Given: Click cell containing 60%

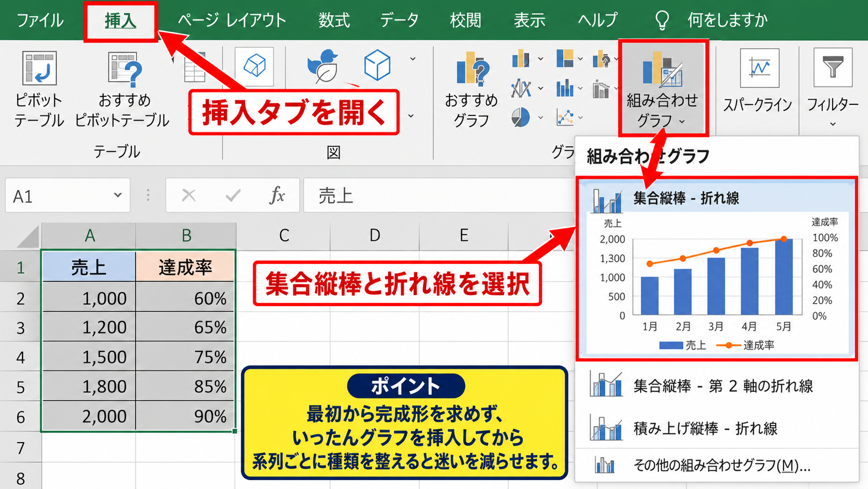Looking at the screenshot, I should click(185, 298).
